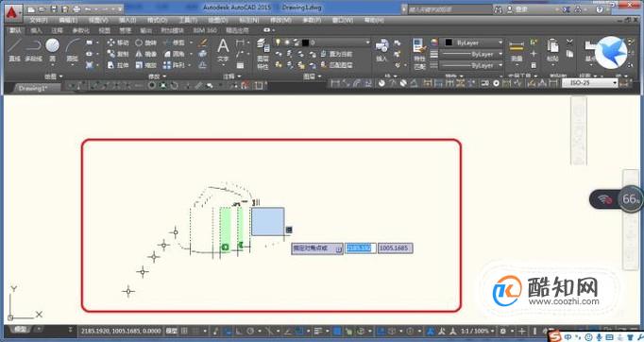This screenshot has width=644, height=342.
Task: Toggle Model space (模型) button in status bar
Action: pos(171,331)
